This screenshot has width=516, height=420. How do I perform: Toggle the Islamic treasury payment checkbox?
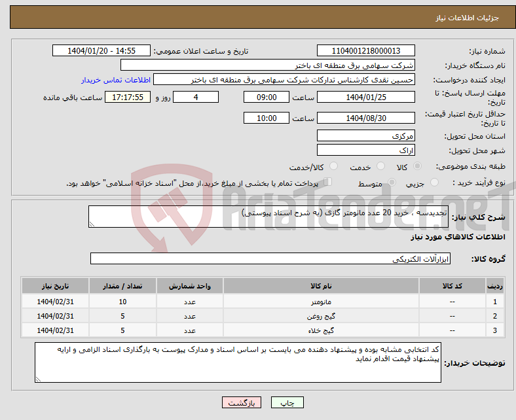point(328,183)
